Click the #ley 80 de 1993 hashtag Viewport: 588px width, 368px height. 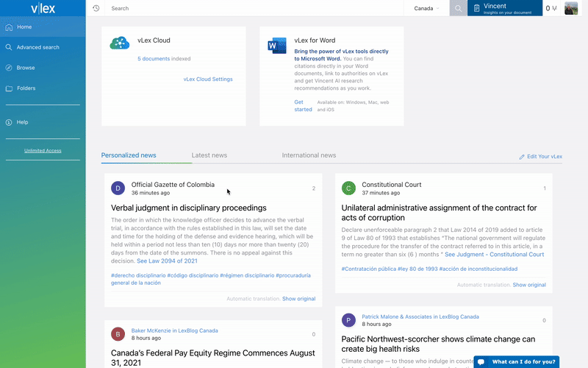click(x=417, y=269)
